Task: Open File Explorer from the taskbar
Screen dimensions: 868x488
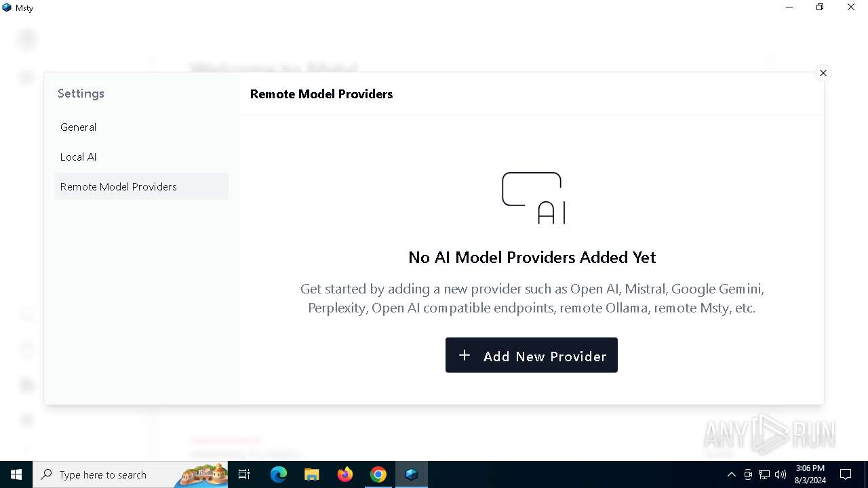Action: [x=311, y=474]
